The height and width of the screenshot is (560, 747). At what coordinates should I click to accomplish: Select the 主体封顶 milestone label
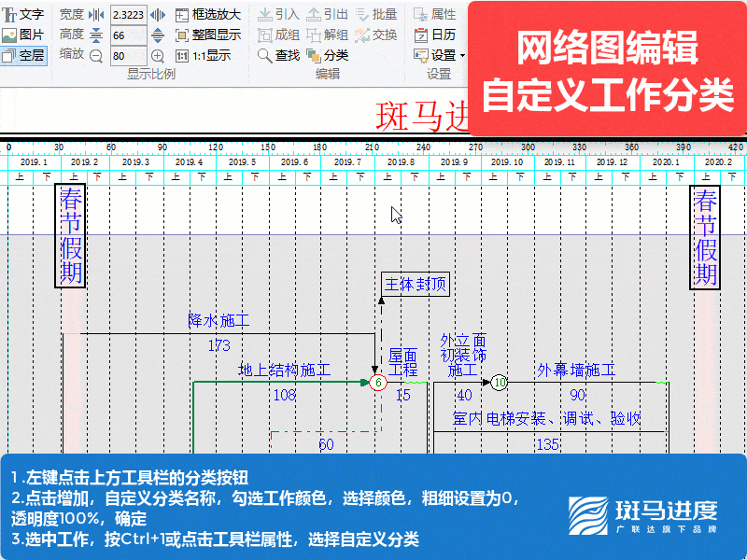click(416, 285)
